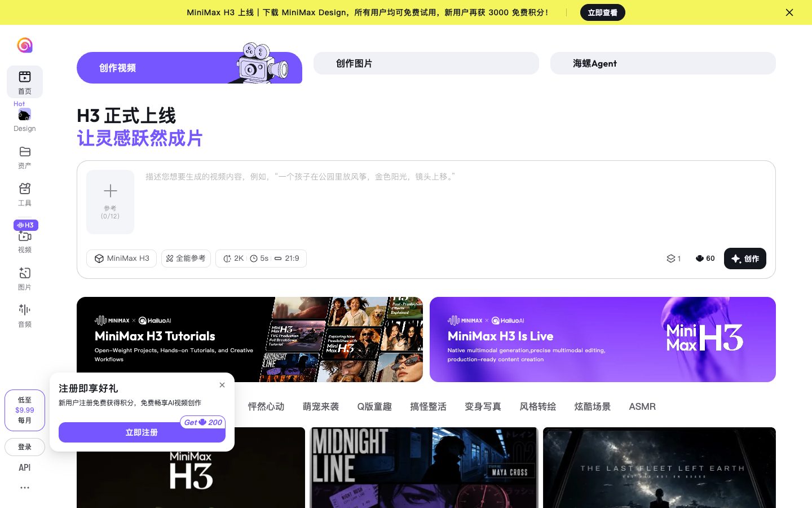Click the black 创作 button
Screen dimensions: 812x508
(x=745, y=259)
